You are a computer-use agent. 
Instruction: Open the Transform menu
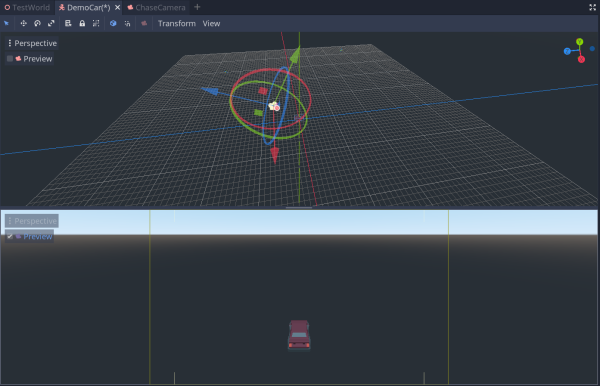[177, 23]
